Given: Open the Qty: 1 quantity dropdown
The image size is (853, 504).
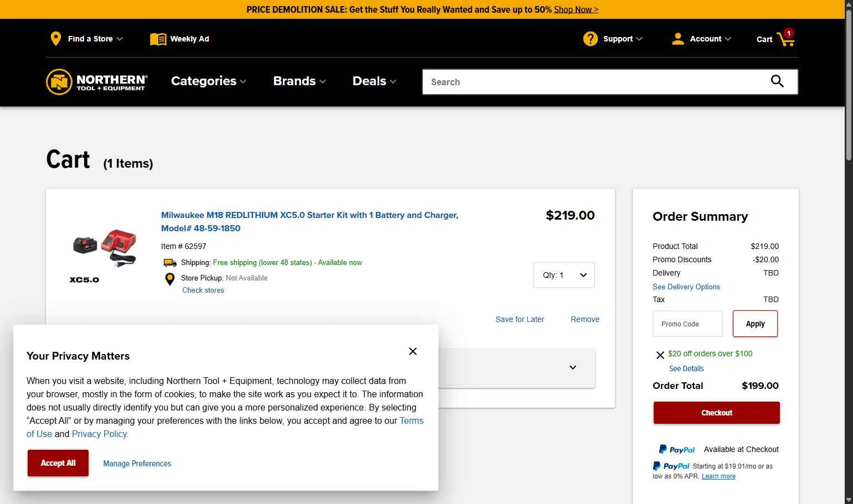Looking at the screenshot, I should pos(564,275).
